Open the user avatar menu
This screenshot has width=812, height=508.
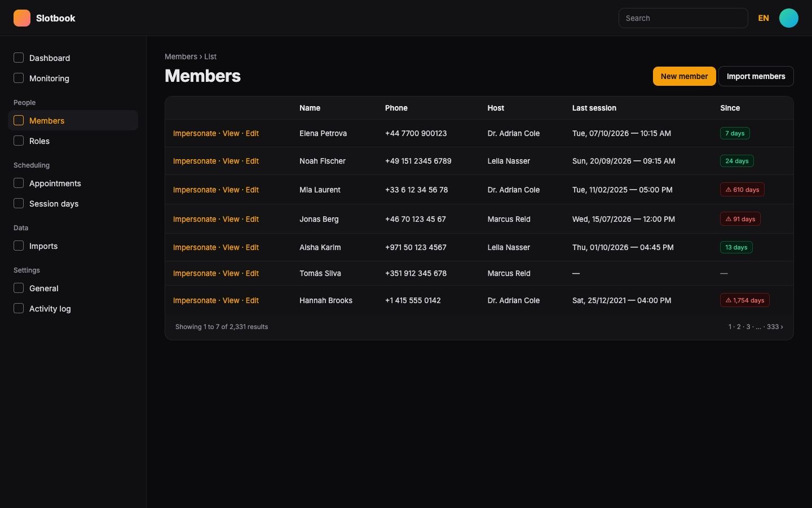pos(788,18)
